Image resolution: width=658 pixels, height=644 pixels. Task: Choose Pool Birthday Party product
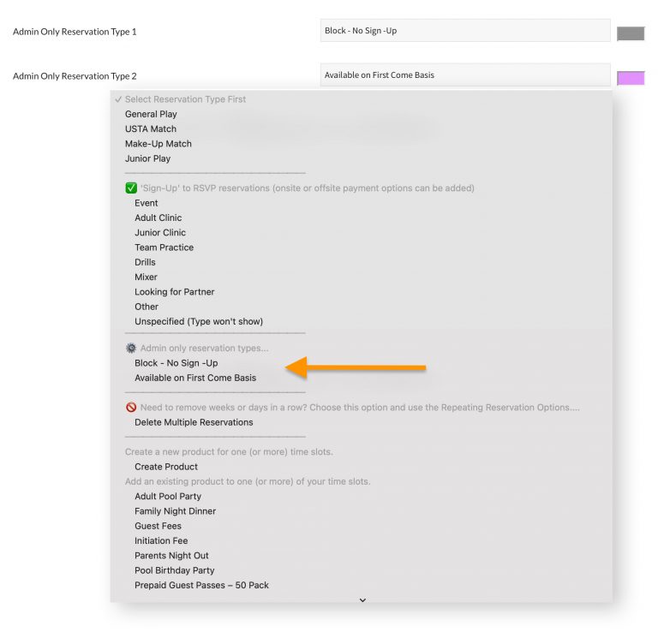[175, 570]
